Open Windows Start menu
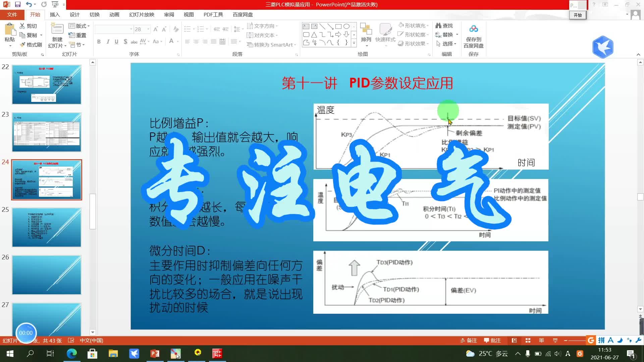The width and height of the screenshot is (644, 362). (10, 354)
